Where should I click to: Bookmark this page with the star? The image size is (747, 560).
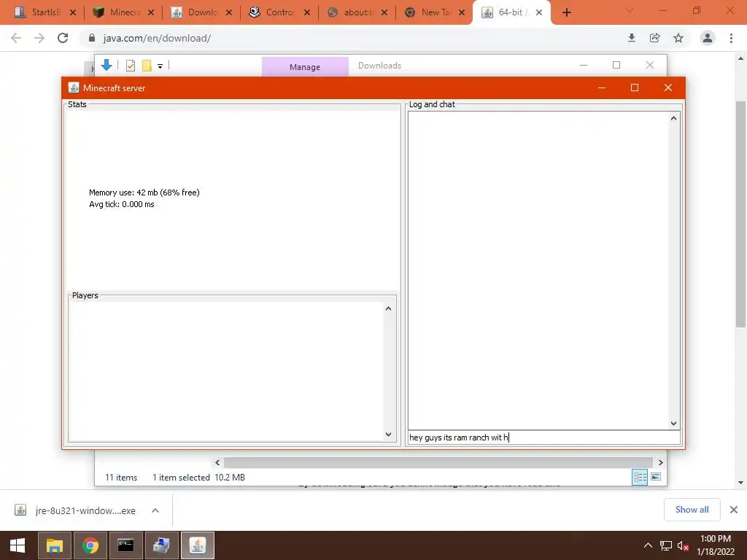(x=678, y=38)
